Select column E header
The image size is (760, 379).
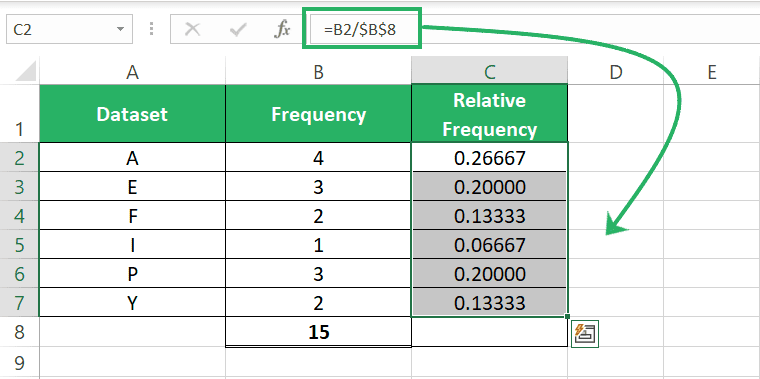(x=712, y=72)
